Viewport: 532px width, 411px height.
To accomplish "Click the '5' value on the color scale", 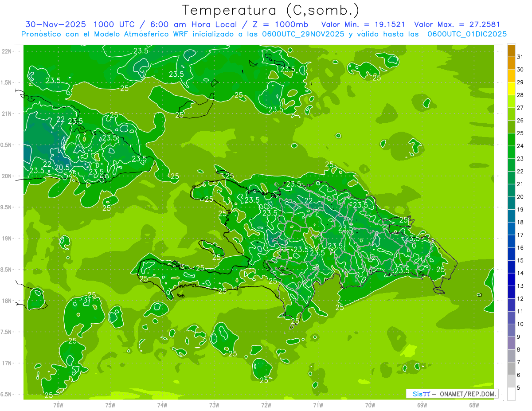I will 519,388.
